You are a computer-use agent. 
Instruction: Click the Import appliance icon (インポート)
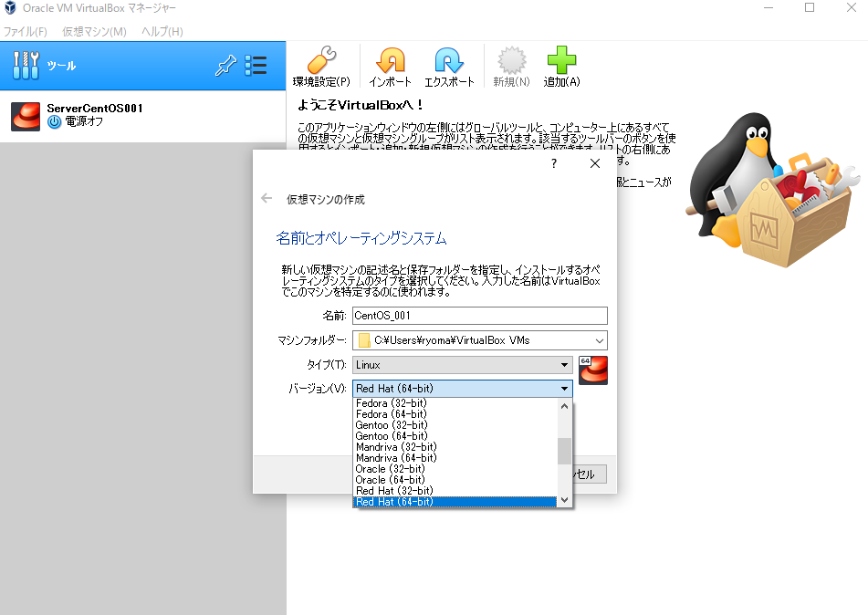point(391,60)
